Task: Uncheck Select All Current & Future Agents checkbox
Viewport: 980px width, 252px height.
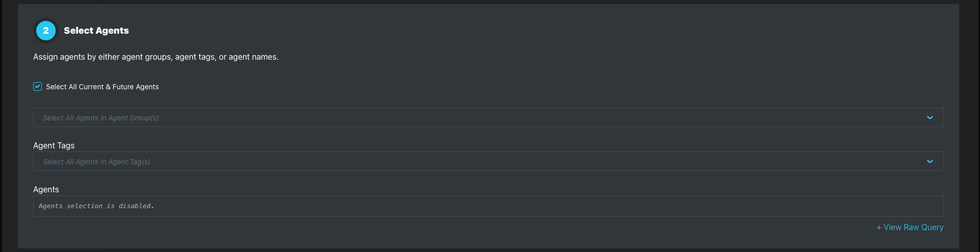Action: tap(37, 87)
